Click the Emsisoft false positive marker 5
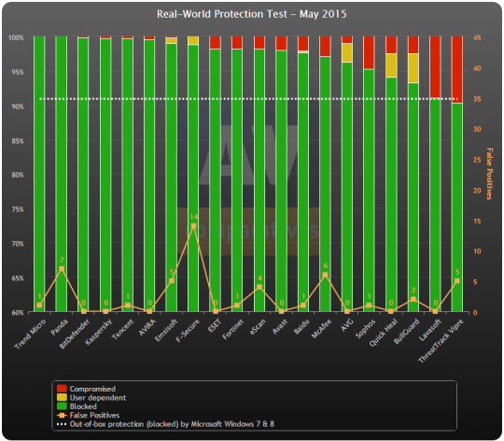The height and width of the screenshot is (441, 504). 172,281
